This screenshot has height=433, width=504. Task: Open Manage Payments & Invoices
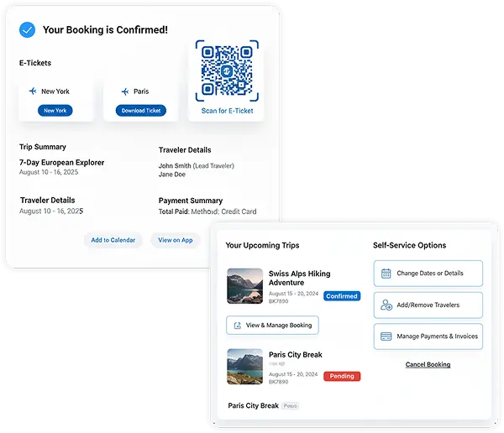[428, 336]
